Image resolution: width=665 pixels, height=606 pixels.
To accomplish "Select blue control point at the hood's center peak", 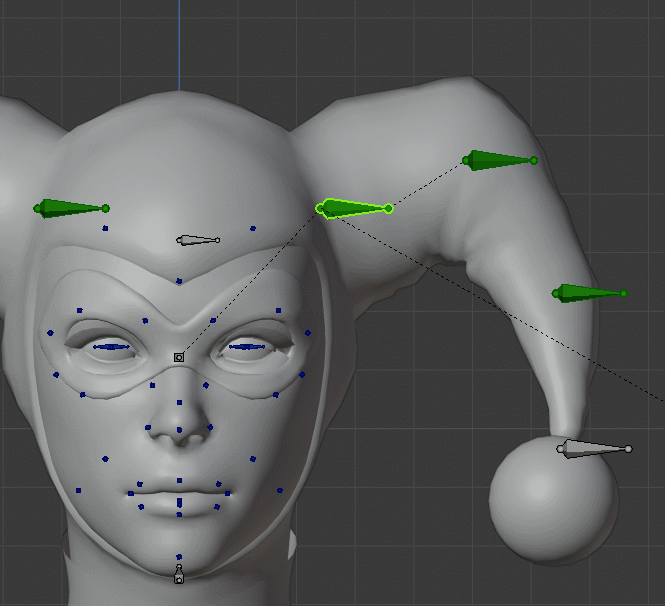I will [179, 281].
